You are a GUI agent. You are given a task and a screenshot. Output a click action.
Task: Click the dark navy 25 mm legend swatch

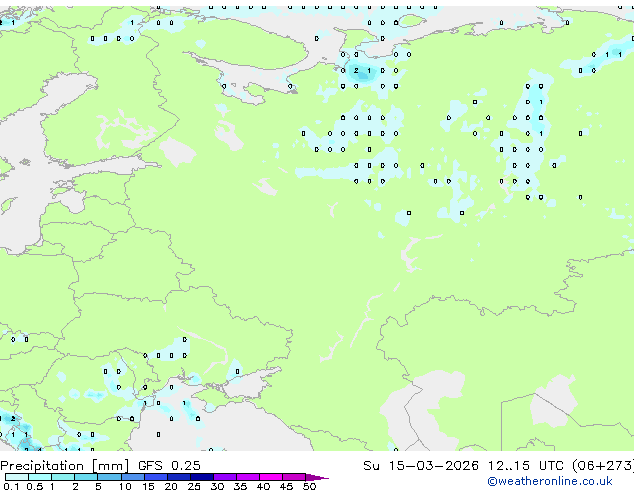202,477
